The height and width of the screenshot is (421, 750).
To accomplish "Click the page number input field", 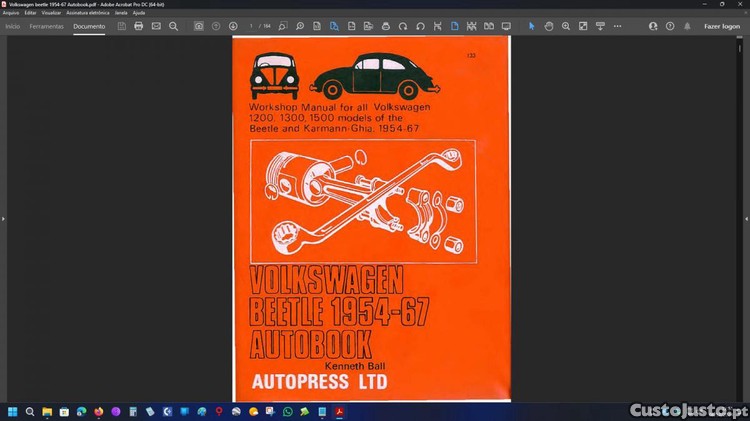I will point(252,26).
